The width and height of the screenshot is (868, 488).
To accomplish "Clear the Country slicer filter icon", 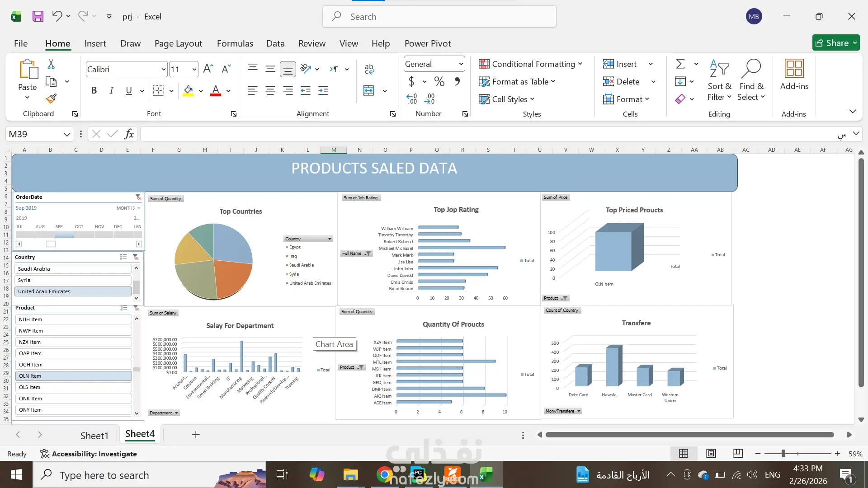I will tap(136, 257).
